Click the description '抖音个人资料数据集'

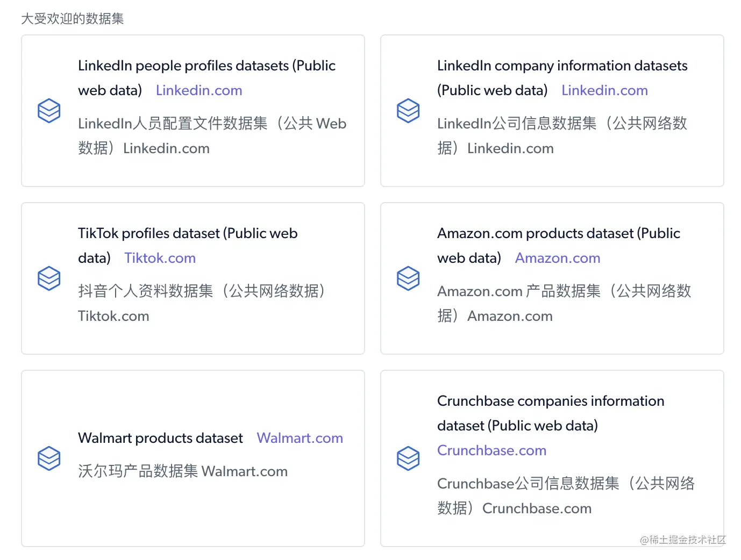pyautogui.click(x=146, y=291)
